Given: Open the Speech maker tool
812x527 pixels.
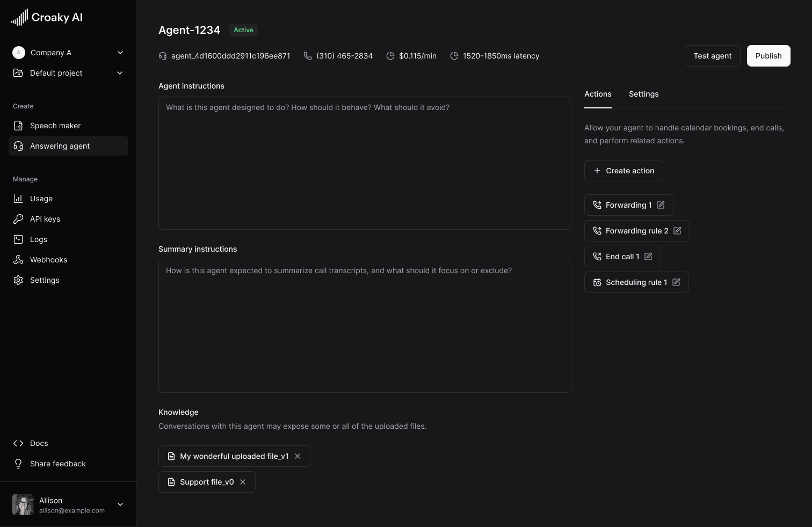Looking at the screenshot, I should 55,125.
